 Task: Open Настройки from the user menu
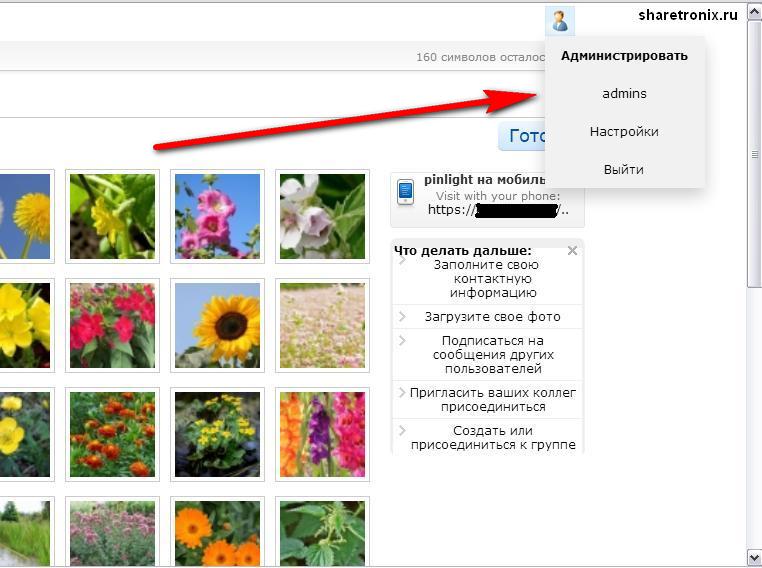pyautogui.click(x=624, y=132)
